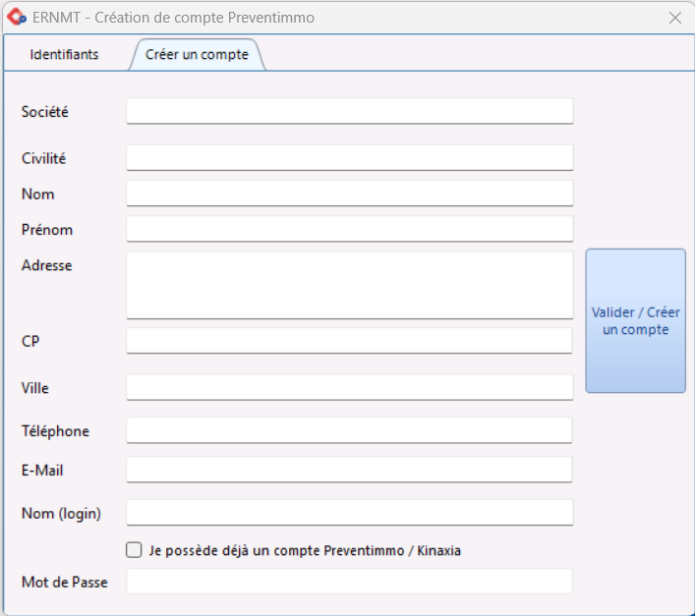Select the Nom text box
This screenshot has height=616, width=695.
click(350, 194)
